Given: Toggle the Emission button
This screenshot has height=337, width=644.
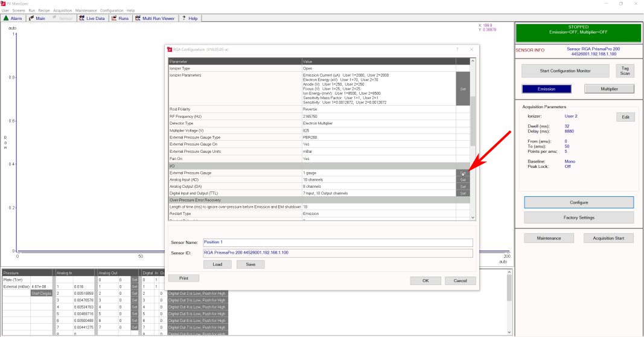Looking at the screenshot, I should pyautogui.click(x=546, y=89).
